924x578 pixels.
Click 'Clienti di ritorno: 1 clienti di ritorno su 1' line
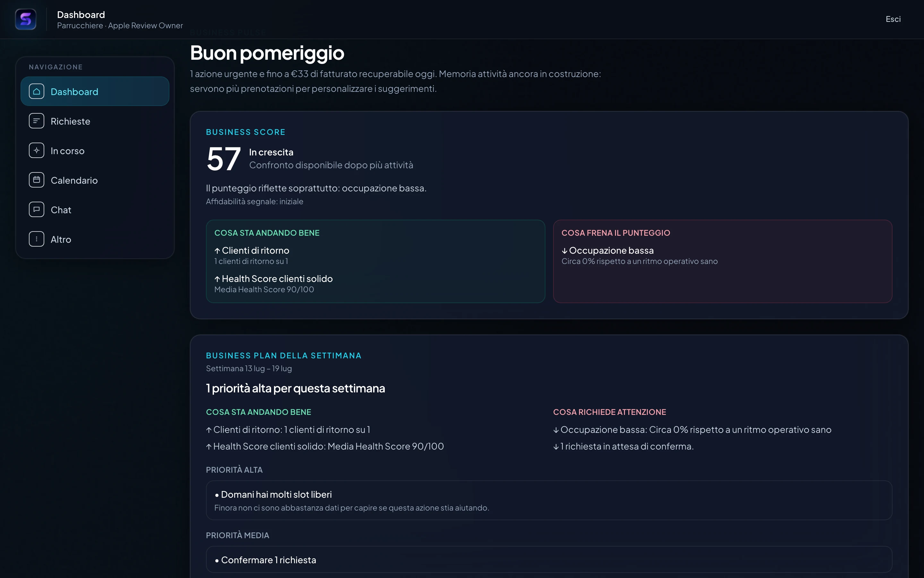(288, 430)
